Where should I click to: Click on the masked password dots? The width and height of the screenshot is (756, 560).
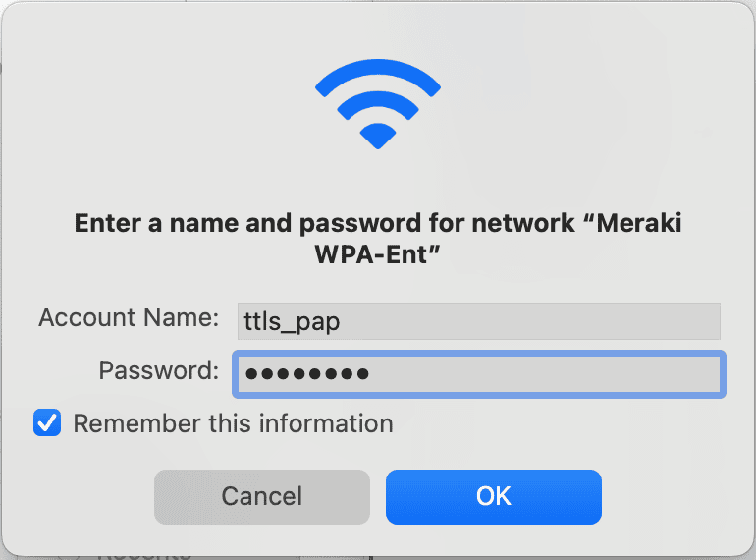pyautogui.click(x=307, y=373)
